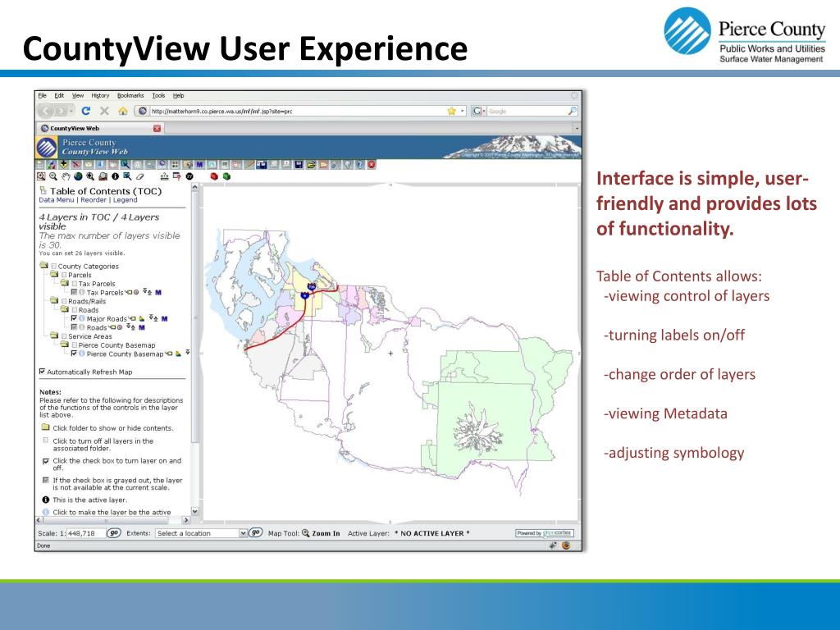Zoom to full extent globe icon

(x=78, y=176)
